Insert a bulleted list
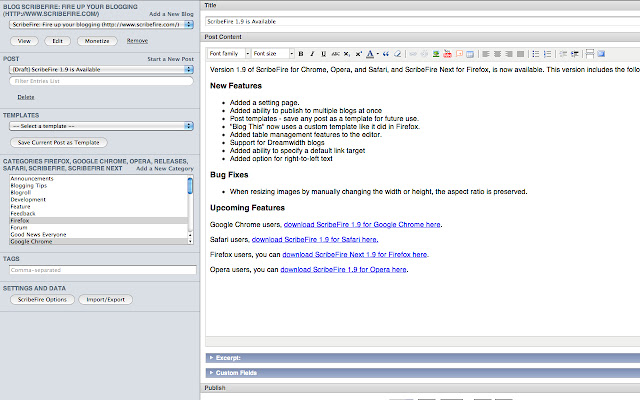Viewport: 640px width, 400px height. (x=536, y=54)
